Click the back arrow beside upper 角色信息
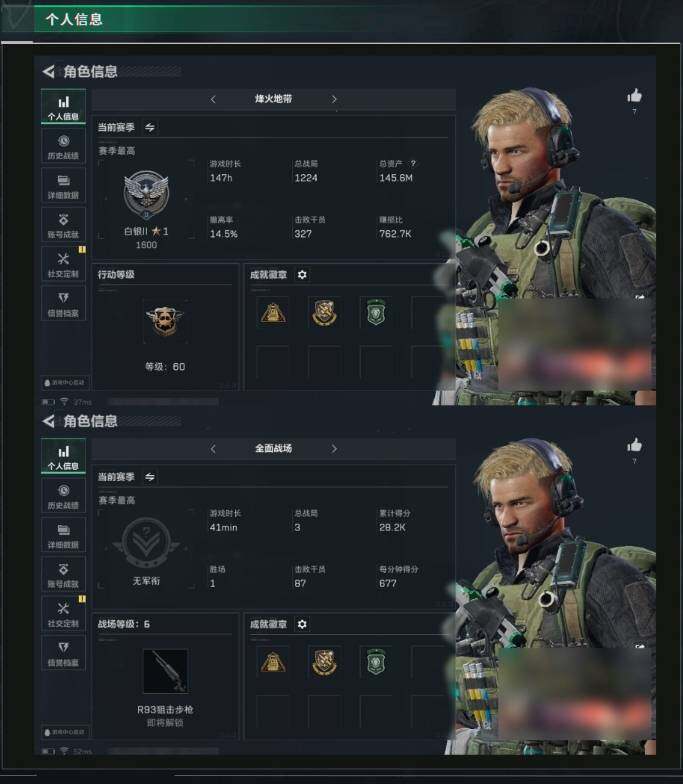This screenshot has height=784, width=683. pos(48,72)
